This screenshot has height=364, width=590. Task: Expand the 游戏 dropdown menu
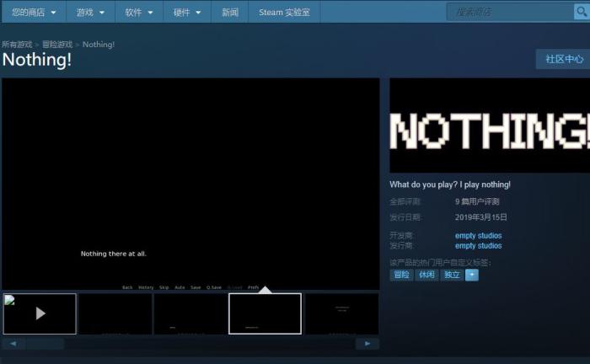(90, 13)
